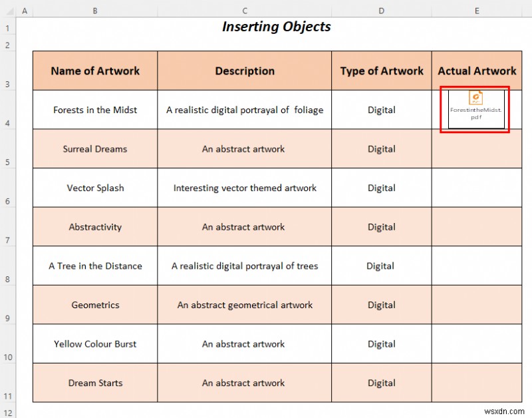The image size is (532, 418).
Task: Select empty Actual Artwork cell for Surreal Dreams
Action: pyautogui.click(x=477, y=148)
